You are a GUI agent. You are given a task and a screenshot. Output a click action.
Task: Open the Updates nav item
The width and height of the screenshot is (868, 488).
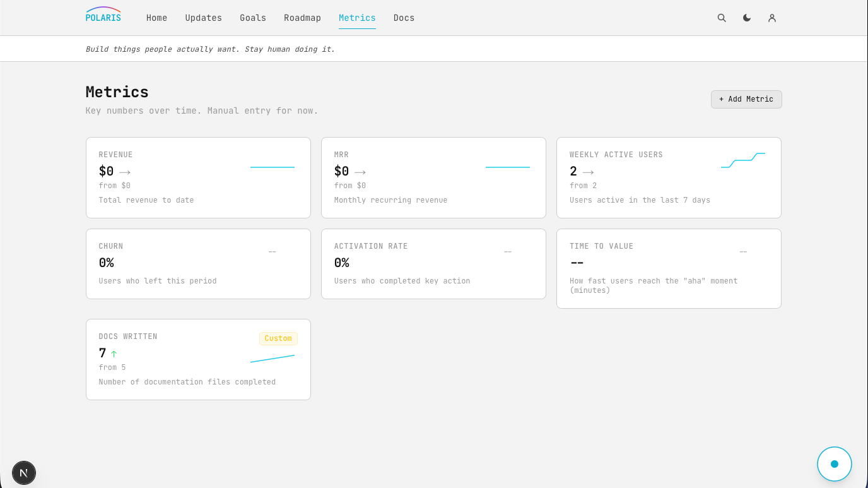203,18
